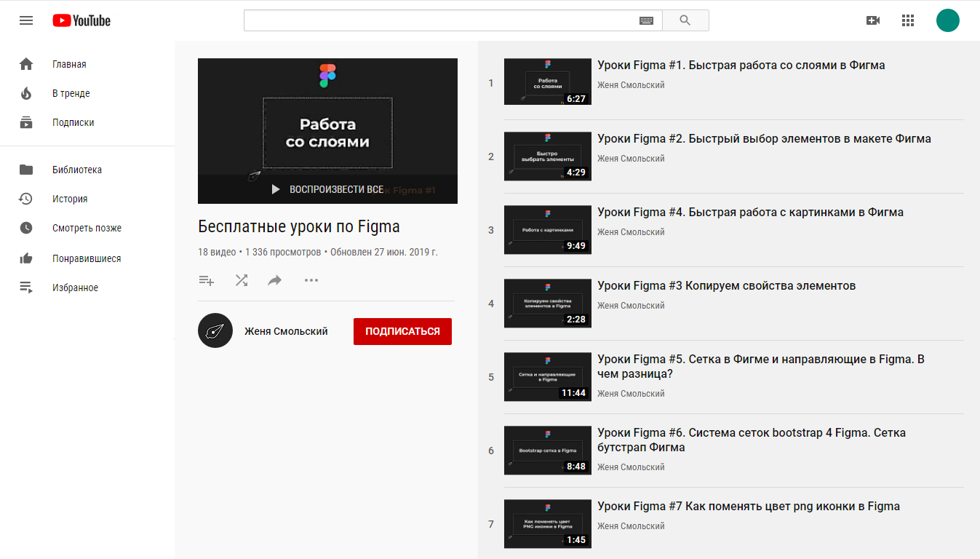980x559 pixels.
Task: Click the magnifier search button
Action: 685,20
